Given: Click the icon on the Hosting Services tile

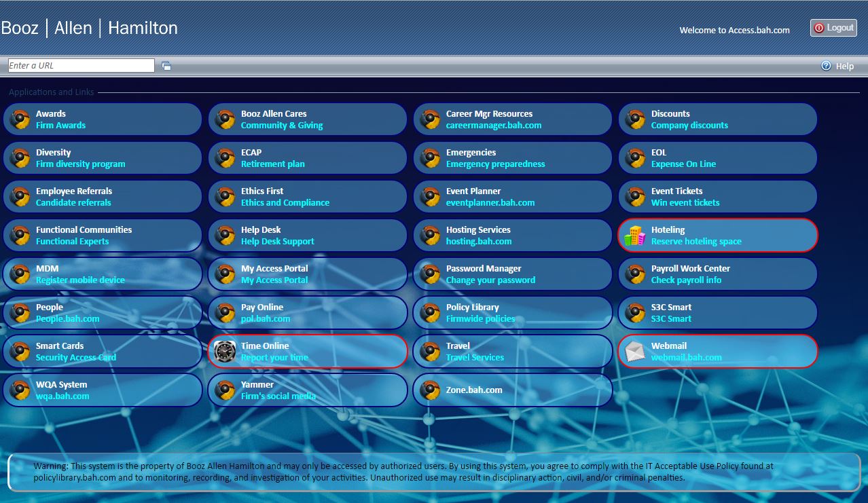Looking at the screenshot, I should click(429, 236).
